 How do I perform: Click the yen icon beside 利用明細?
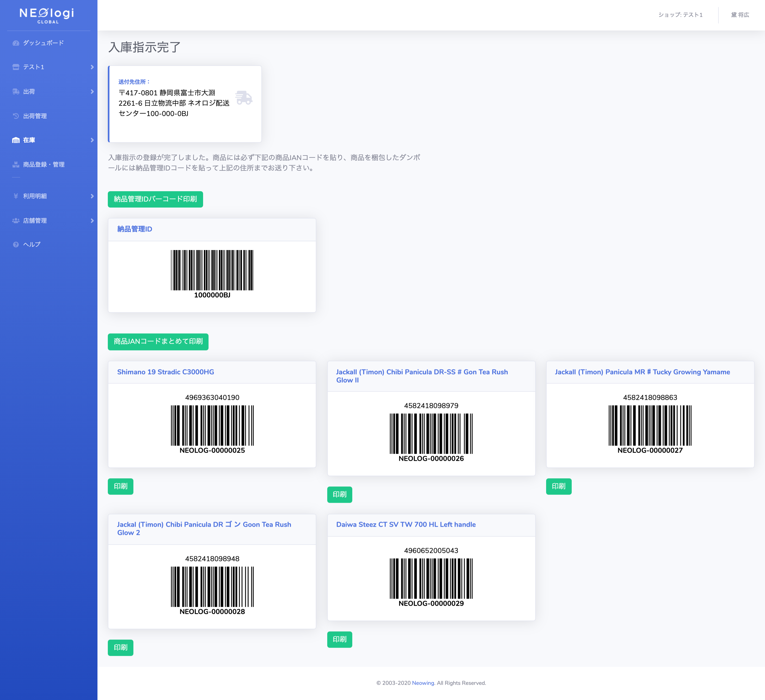click(x=16, y=196)
